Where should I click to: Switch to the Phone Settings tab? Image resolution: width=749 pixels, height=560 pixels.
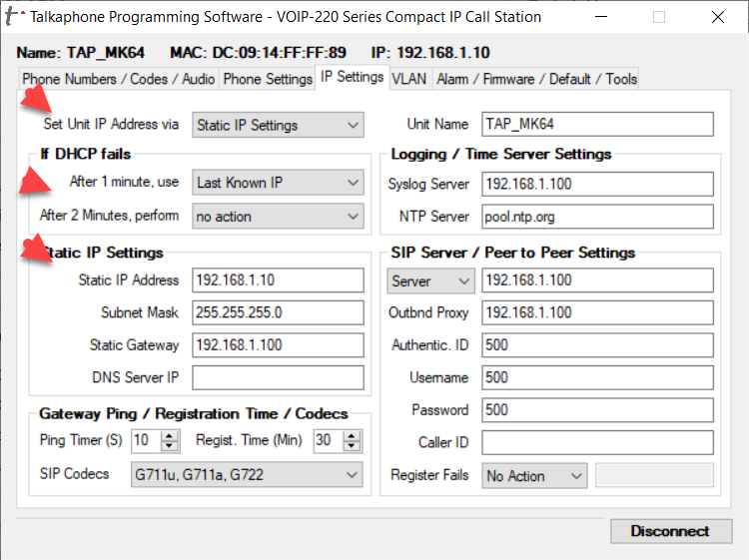click(268, 79)
